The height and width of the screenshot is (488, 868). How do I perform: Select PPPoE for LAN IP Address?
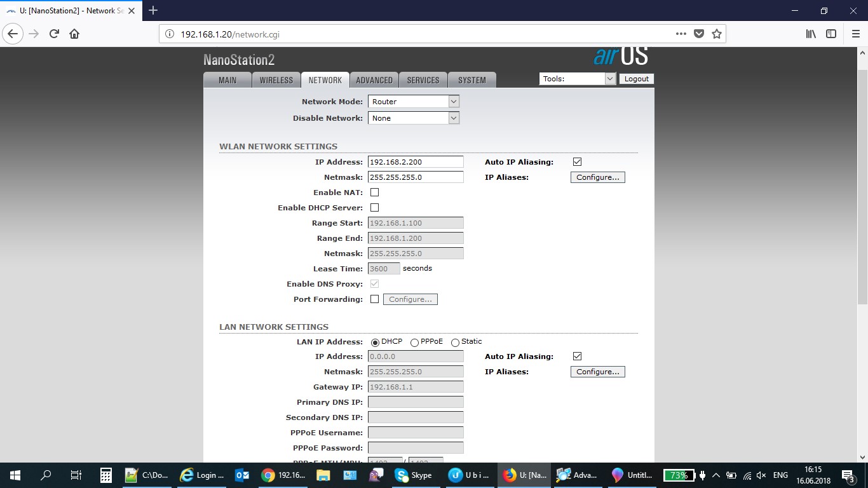point(414,342)
